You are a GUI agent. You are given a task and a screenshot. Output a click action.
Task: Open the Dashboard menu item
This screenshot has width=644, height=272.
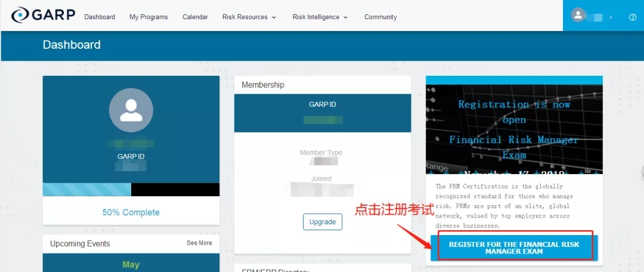click(x=100, y=17)
